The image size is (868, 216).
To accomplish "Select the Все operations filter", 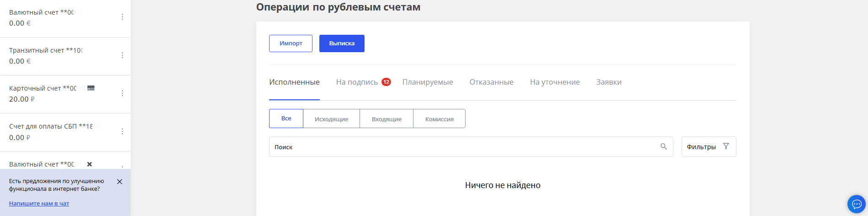I will click(286, 119).
